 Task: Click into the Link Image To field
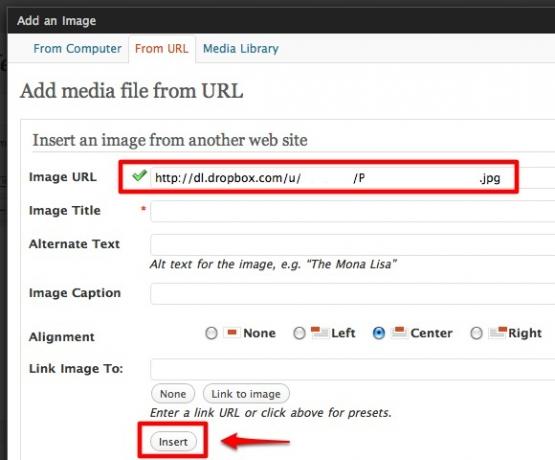click(353, 369)
